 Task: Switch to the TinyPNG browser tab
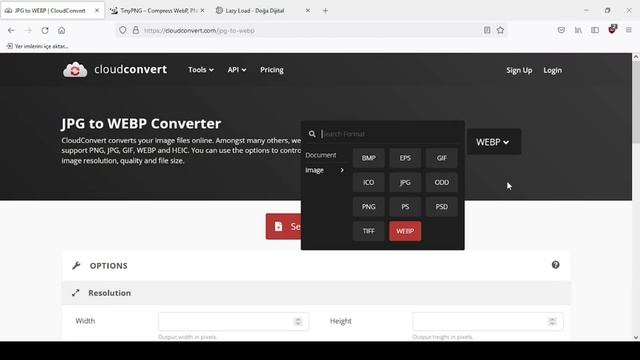tap(158, 11)
